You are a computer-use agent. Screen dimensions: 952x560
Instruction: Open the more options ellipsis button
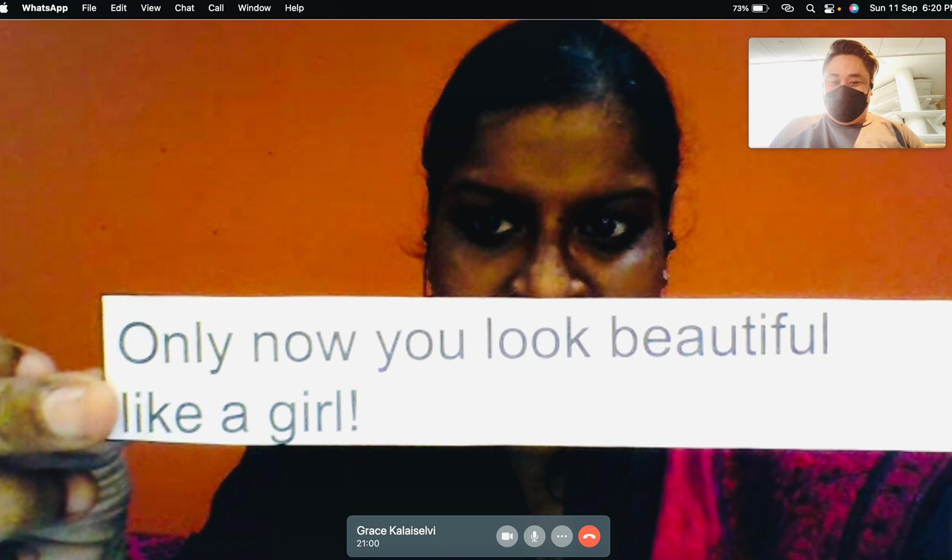562,536
